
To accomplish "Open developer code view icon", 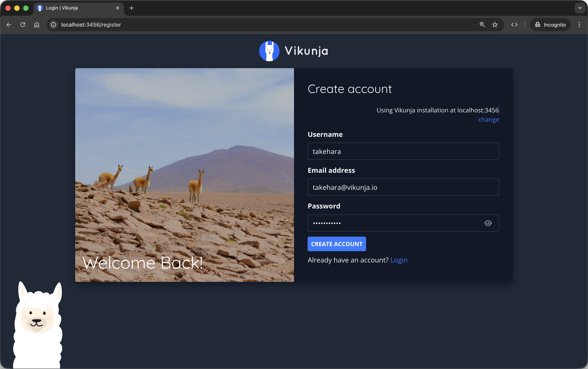I will [x=515, y=25].
